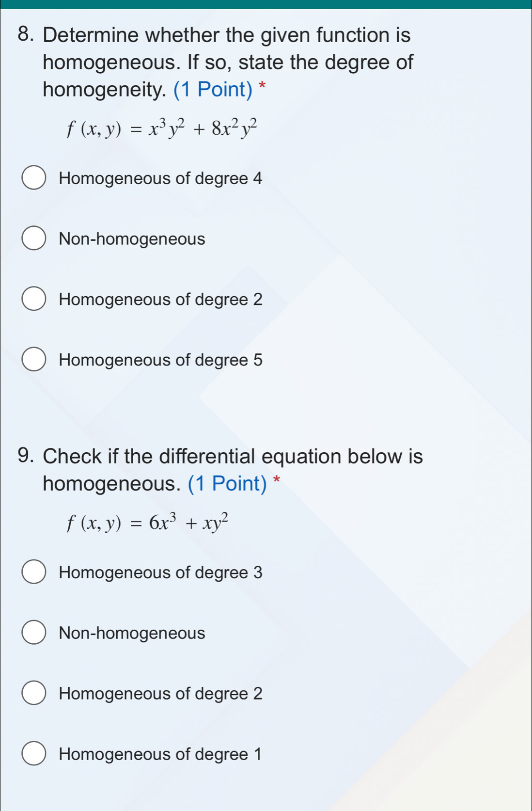The width and height of the screenshot is (532, 811).
Task: Click 'Homogeneous of degree 2' label text in question 9
Action: (x=160, y=694)
